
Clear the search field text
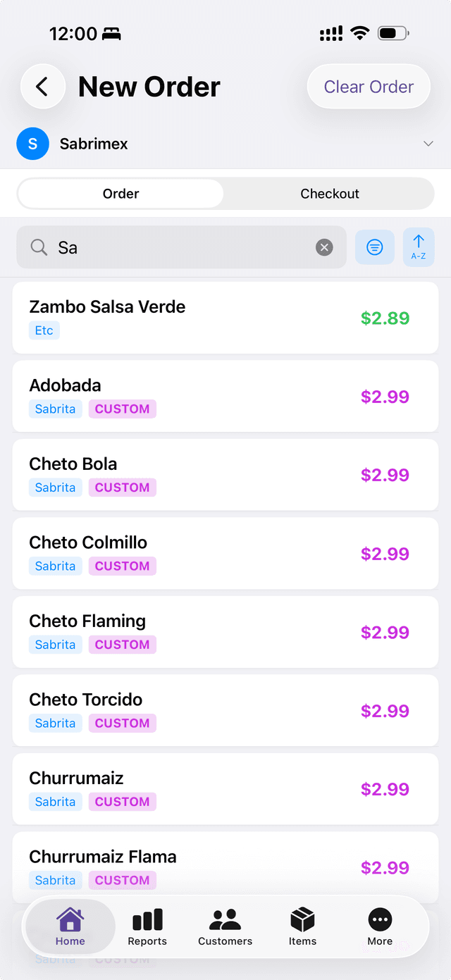coord(324,247)
